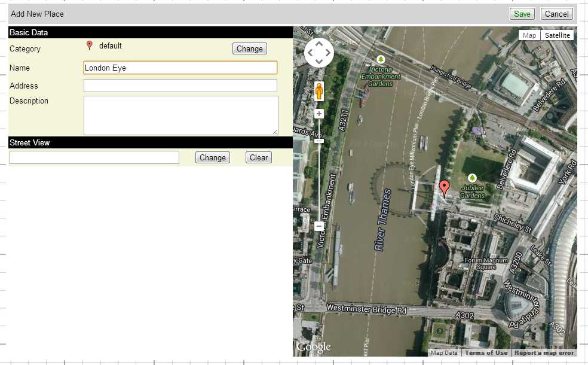Zoom in using the plus button
The image size is (588, 365).
318,114
